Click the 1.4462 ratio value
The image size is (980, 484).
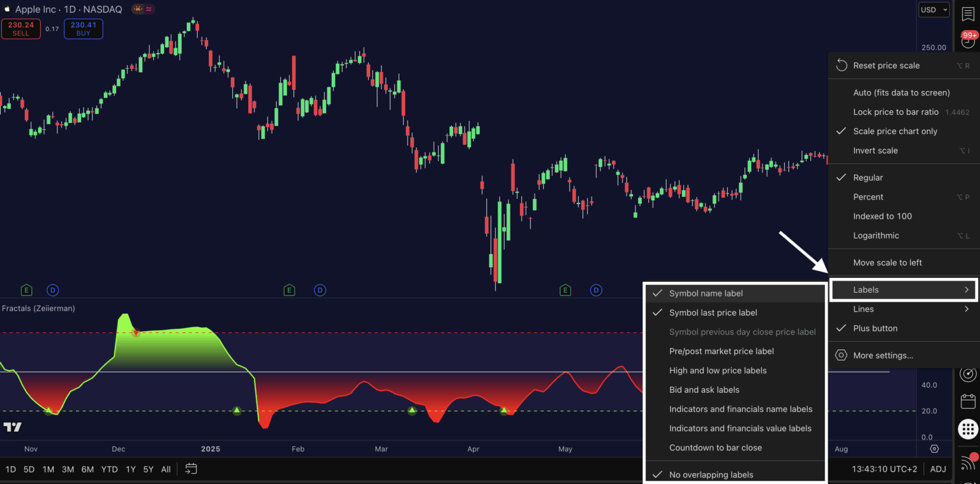[x=957, y=112]
